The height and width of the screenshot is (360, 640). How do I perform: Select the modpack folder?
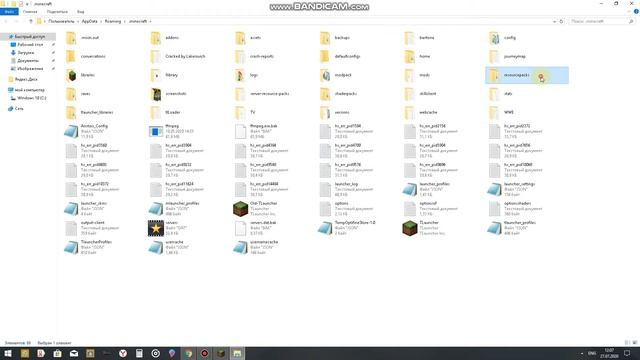[x=336, y=75]
